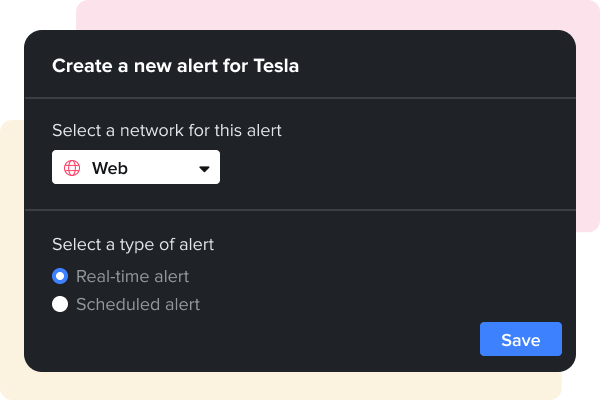This screenshot has height=400, width=600.
Task: Open the Web network dropdown
Action: [x=136, y=168]
